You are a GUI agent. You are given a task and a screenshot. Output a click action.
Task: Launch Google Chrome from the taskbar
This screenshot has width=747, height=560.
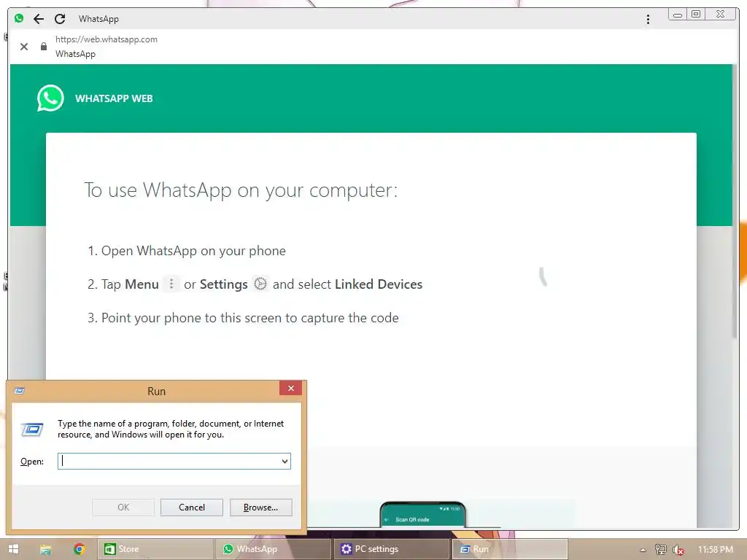79,549
